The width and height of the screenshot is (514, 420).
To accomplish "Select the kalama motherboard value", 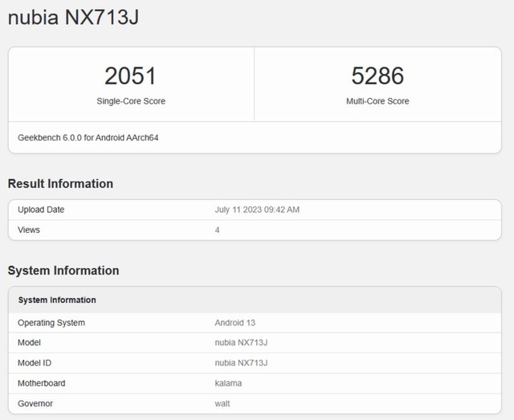I will pyautogui.click(x=228, y=383).
